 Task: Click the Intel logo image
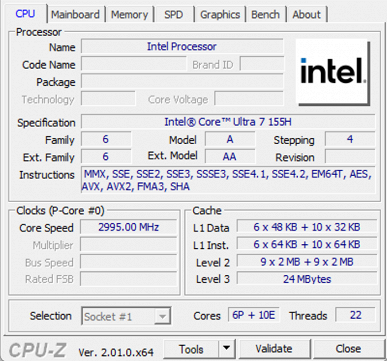point(333,72)
